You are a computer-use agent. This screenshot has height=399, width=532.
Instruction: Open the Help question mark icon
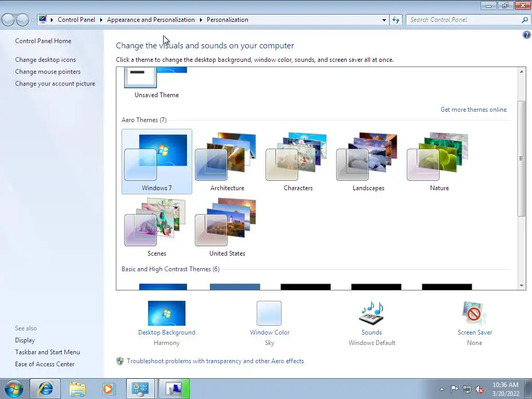[527, 35]
